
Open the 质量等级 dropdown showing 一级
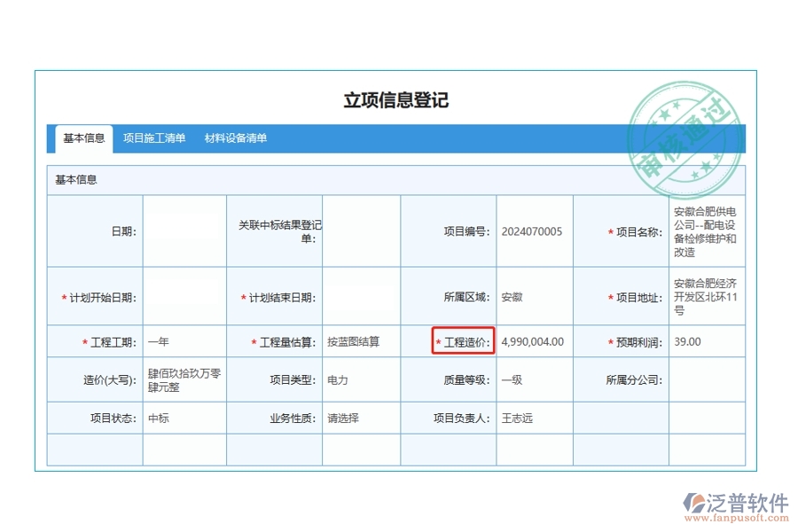click(x=532, y=379)
